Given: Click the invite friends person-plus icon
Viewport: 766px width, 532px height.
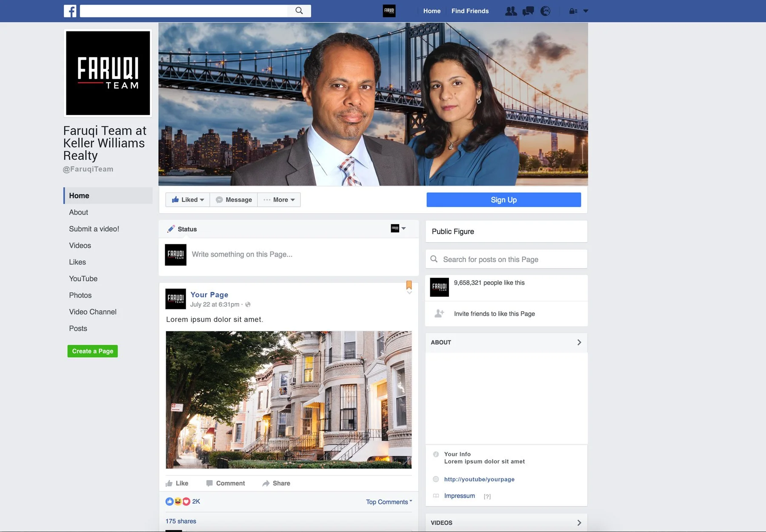Looking at the screenshot, I should click(x=439, y=314).
